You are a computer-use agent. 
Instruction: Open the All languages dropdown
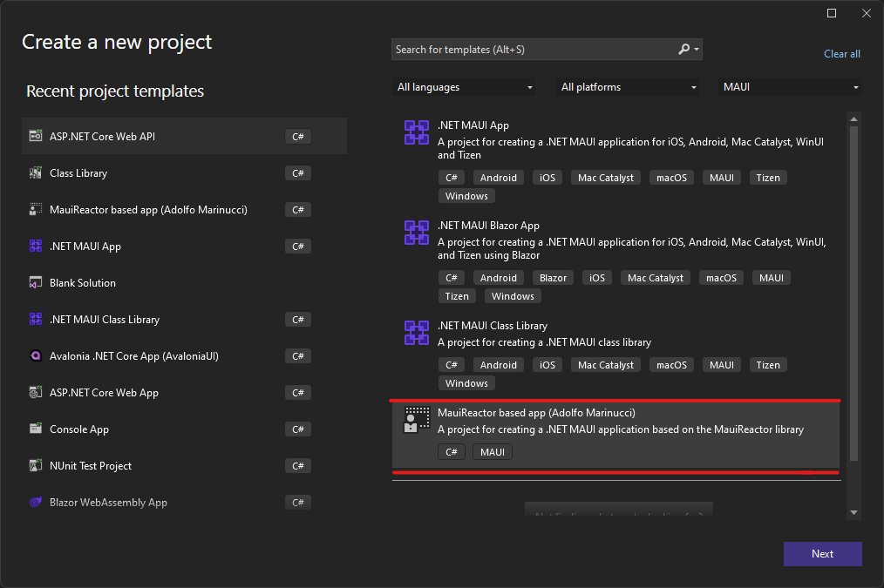464,87
